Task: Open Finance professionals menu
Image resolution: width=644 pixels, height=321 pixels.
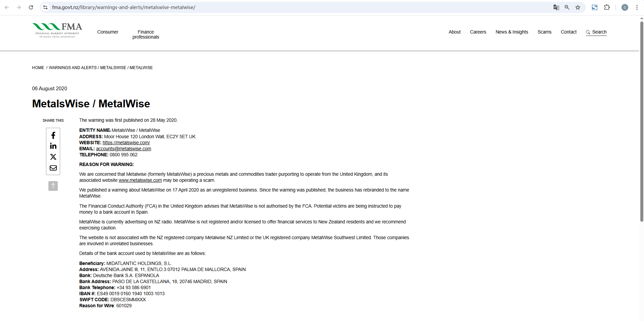Action: pyautogui.click(x=145, y=35)
